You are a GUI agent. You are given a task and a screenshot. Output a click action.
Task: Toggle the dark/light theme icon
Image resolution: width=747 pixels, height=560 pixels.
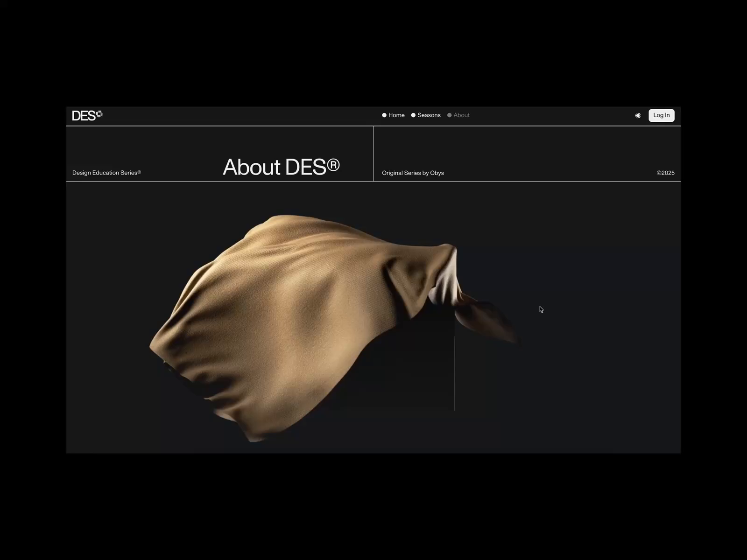(638, 115)
